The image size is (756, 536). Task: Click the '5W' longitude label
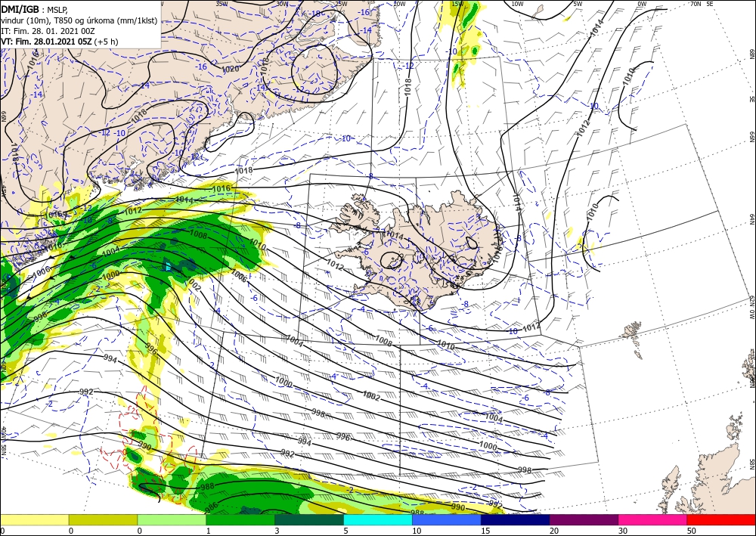pos(578,4)
